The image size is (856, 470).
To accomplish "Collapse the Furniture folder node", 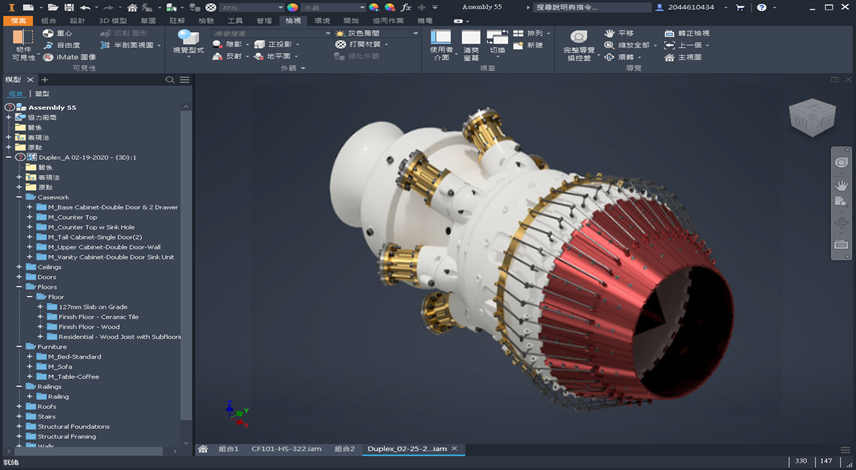I will tap(19, 347).
